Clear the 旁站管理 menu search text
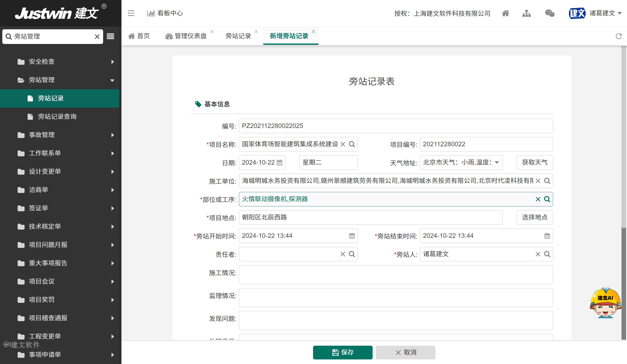Viewport: 627px width, 364px height. click(x=97, y=37)
